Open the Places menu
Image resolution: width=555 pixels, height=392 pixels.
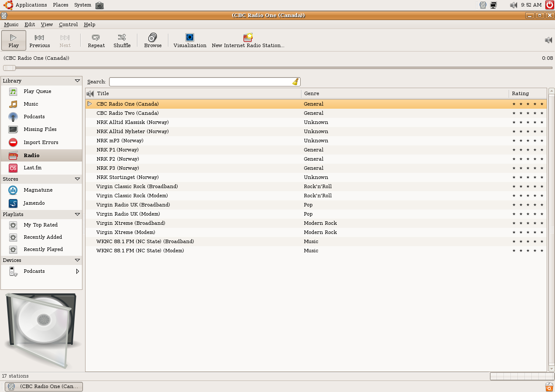tap(61, 5)
